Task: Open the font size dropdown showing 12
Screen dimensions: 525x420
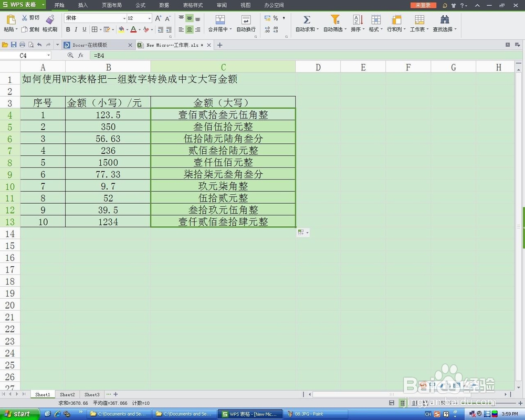Action: coord(150,18)
